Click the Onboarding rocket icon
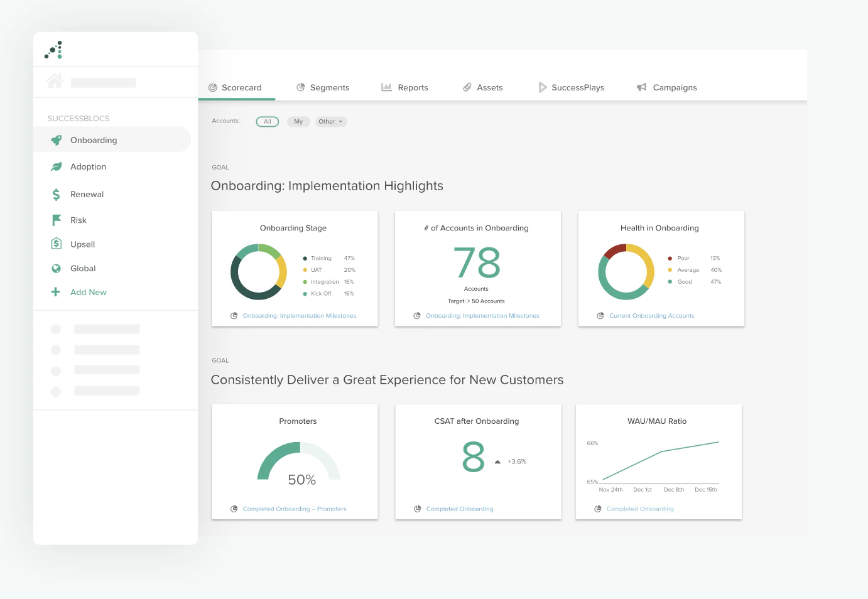The height and width of the screenshot is (599, 868). click(57, 140)
